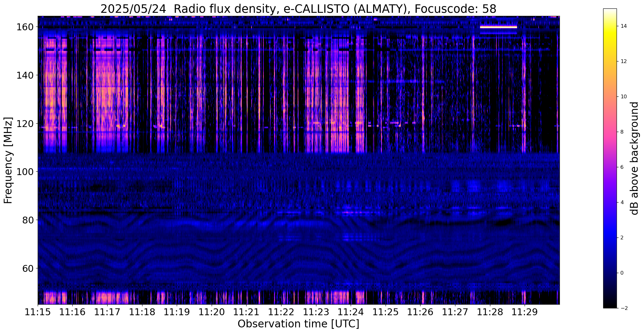Click the 'Observation time [UTC]' x-axis label

[298, 324]
